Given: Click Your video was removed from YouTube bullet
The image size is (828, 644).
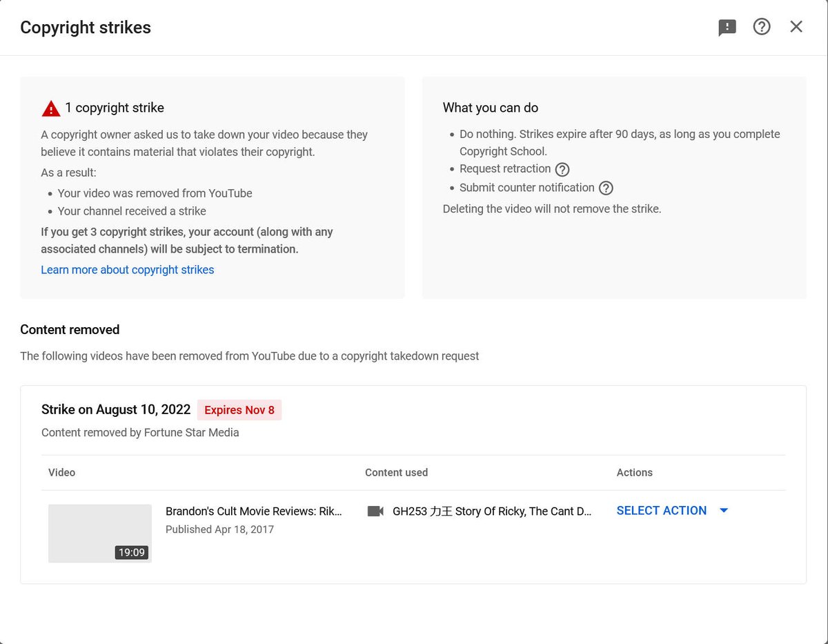Looking at the screenshot, I should 155,193.
